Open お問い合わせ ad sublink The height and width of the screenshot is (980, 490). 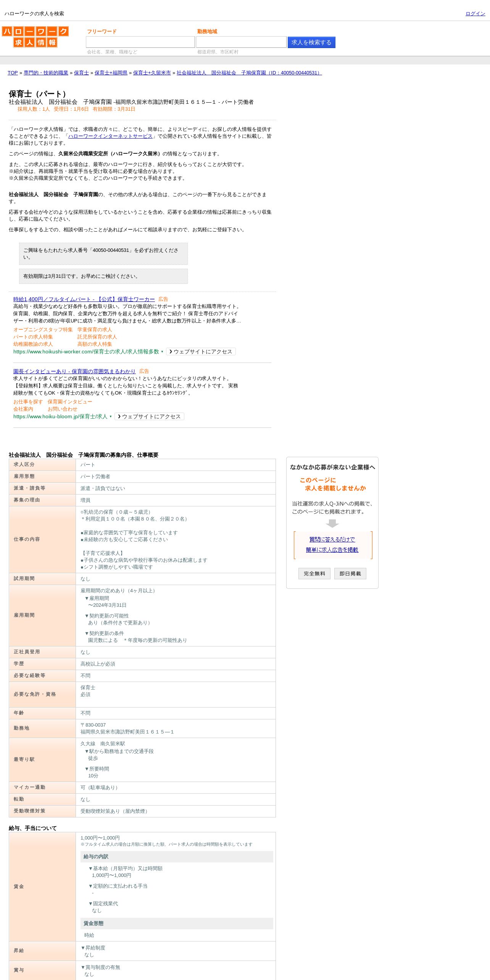tap(63, 409)
